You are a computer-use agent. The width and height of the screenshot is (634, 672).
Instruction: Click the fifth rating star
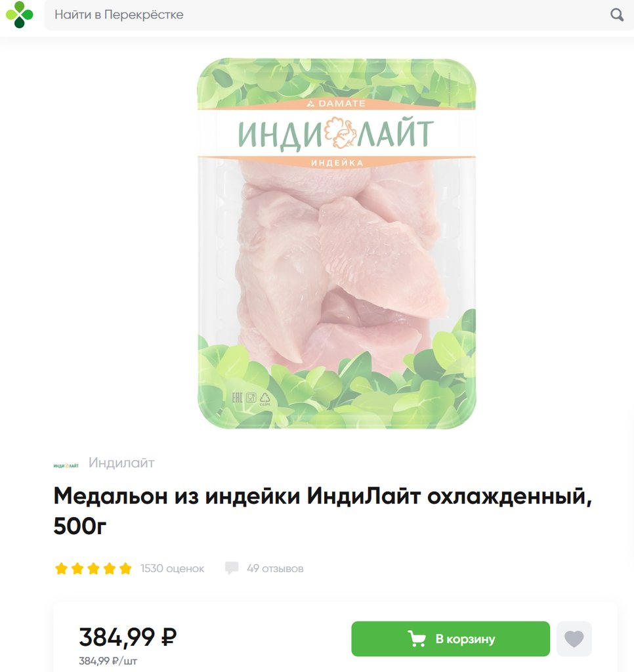pyautogui.click(x=125, y=569)
